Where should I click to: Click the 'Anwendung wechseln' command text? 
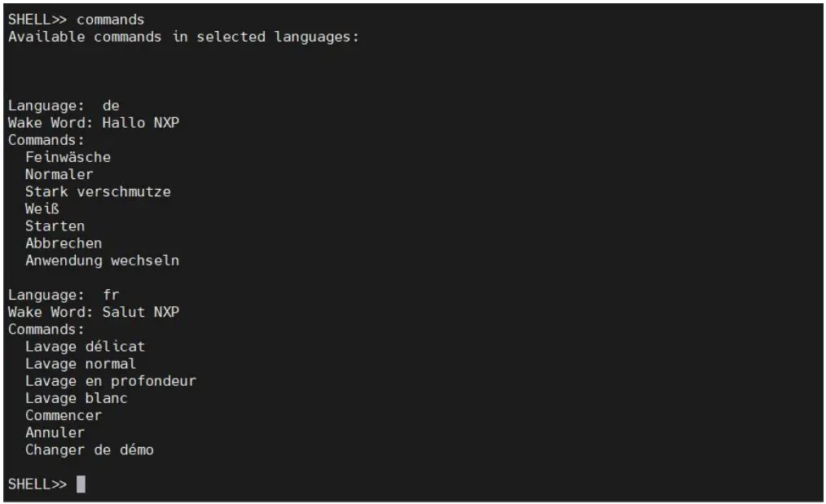(x=102, y=261)
